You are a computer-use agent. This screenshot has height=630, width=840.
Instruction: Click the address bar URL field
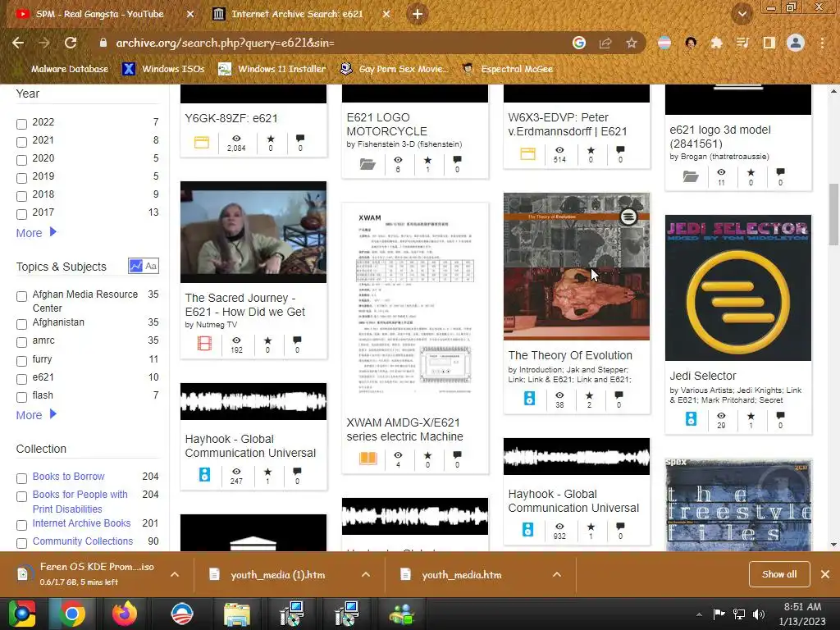pos(337,43)
